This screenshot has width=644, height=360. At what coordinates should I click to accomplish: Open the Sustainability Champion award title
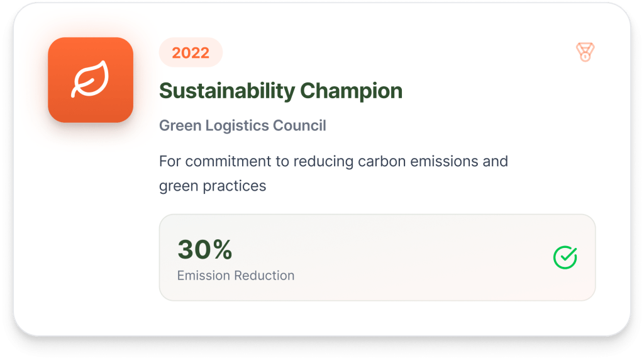point(280,91)
